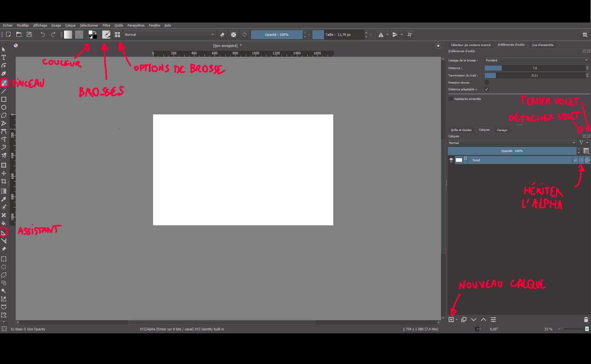The height and width of the screenshot is (364, 591).
Task: Switch to the Canaux tab
Action: tap(502, 130)
